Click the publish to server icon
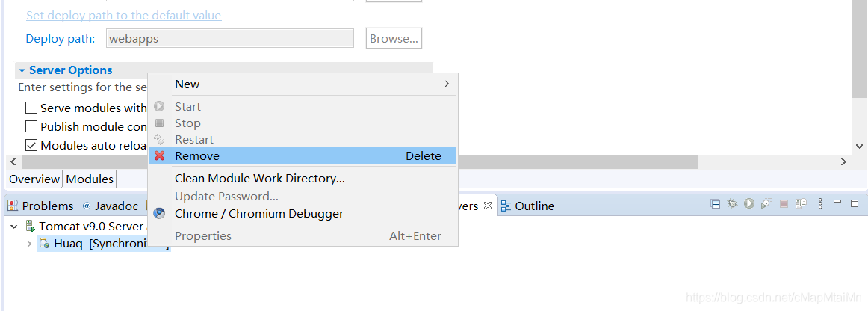This screenshot has height=311, width=868. click(x=801, y=204)
